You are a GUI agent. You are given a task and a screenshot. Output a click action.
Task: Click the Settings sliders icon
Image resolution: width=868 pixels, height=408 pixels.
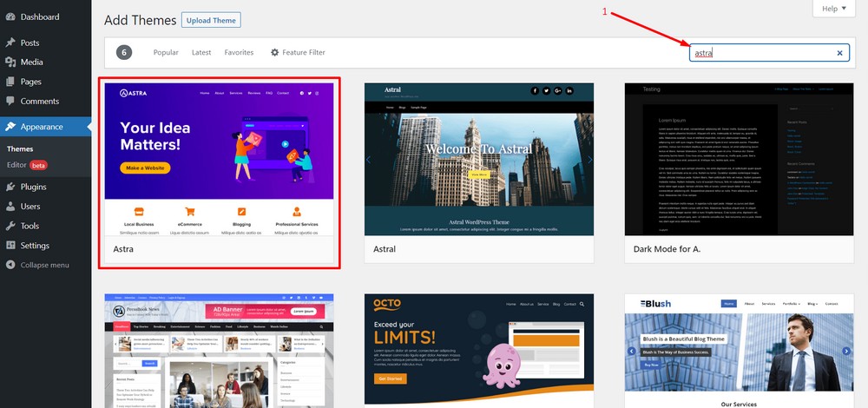[x=10, y=246]
